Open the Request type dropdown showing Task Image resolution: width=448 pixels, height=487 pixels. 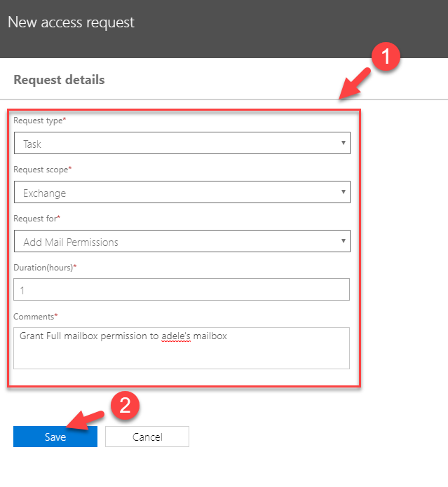(182, 143)
